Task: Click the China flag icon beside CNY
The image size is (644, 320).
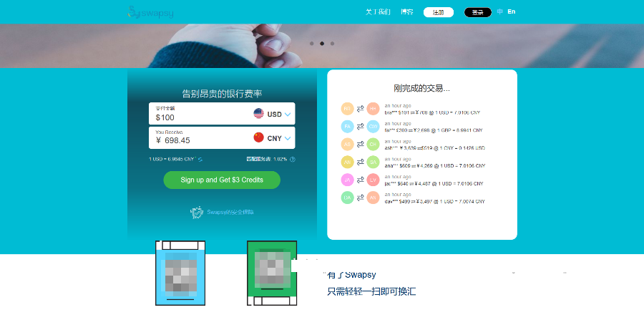Action: (259, 137)
